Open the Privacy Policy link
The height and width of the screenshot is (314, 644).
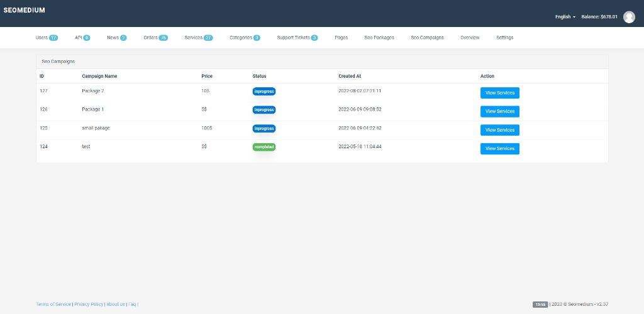(89, 304)
